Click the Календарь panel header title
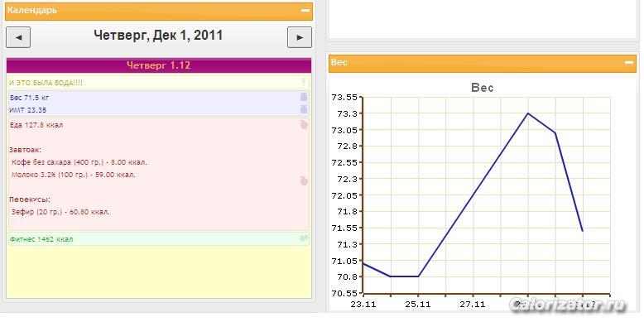 [x=32, y=10]
